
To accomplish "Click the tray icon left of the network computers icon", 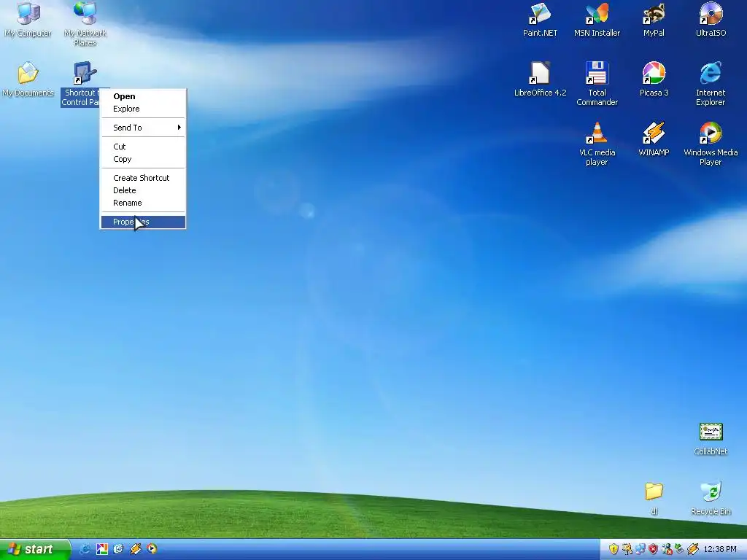I will (627, 549).
